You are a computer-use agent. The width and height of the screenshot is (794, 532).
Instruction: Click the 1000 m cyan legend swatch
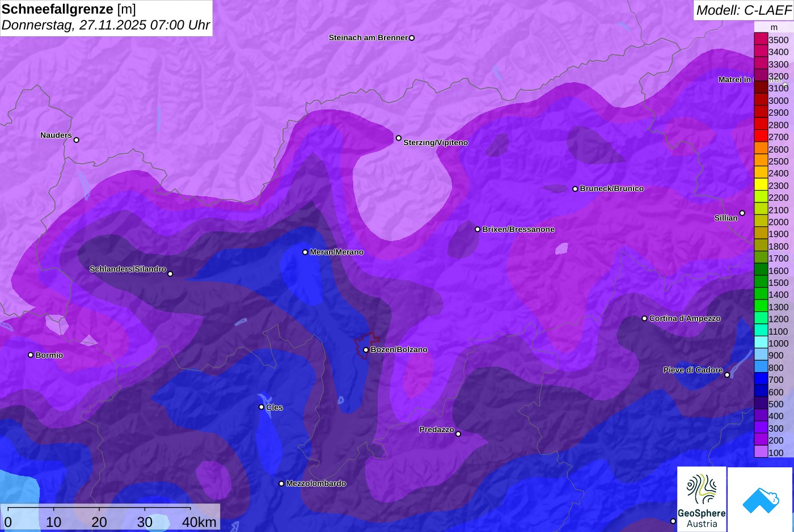(761, 343)
